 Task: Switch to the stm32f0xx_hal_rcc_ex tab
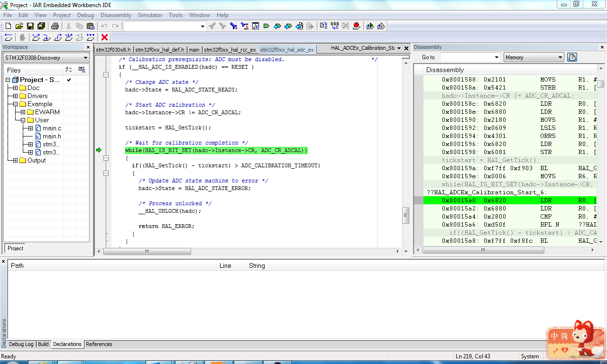coord(230,49)
